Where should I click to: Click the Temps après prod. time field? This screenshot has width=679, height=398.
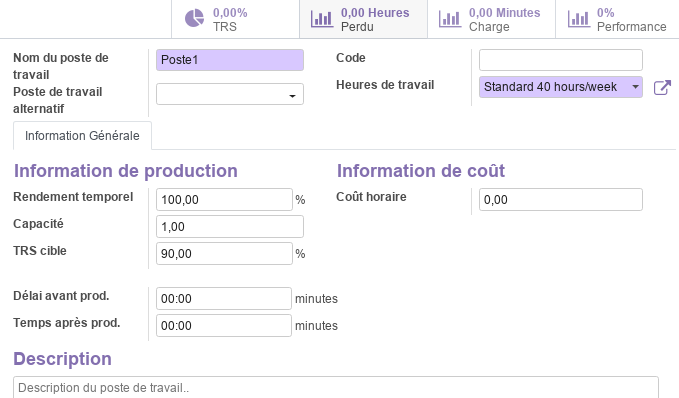[x=224, y=325]
